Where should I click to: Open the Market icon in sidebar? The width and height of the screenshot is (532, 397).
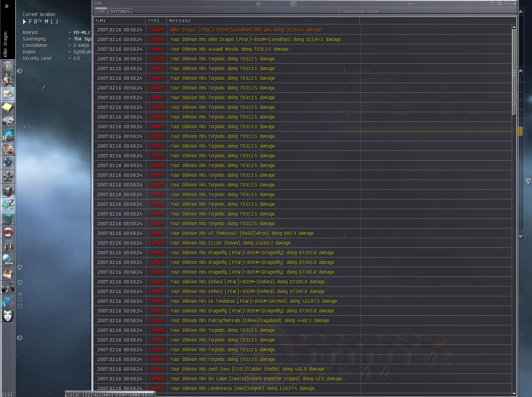pyautogui.click(x=8, y=135)
